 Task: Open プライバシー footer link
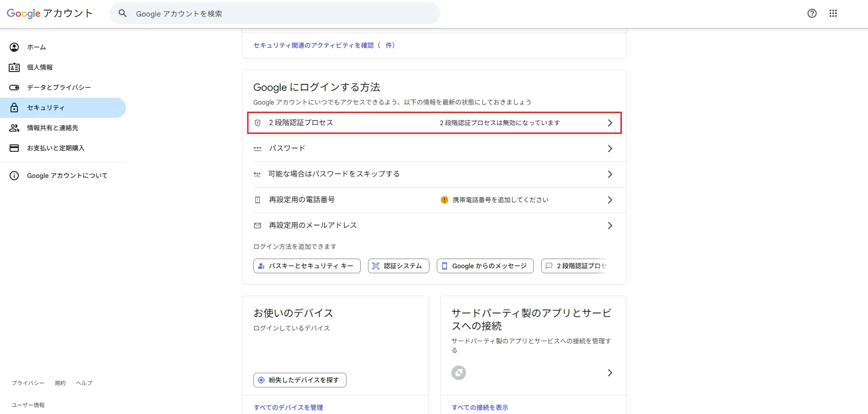(x=28, y=383)
